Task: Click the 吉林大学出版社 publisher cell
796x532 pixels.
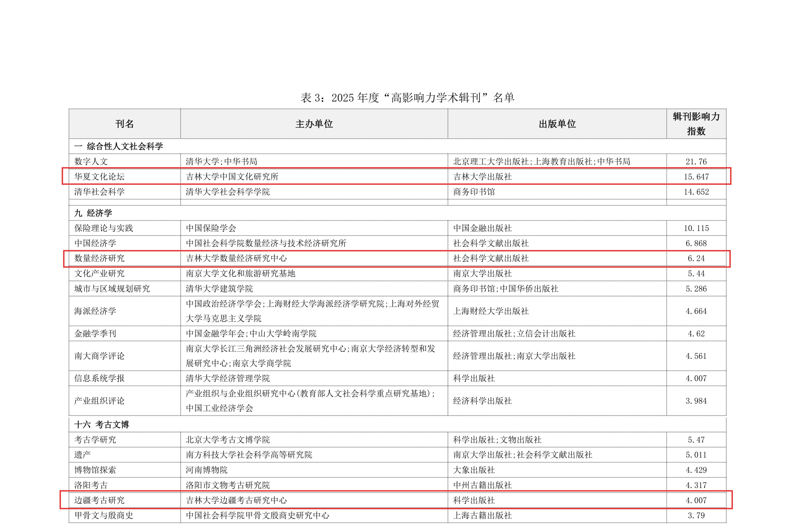Action: click(482, 177)
